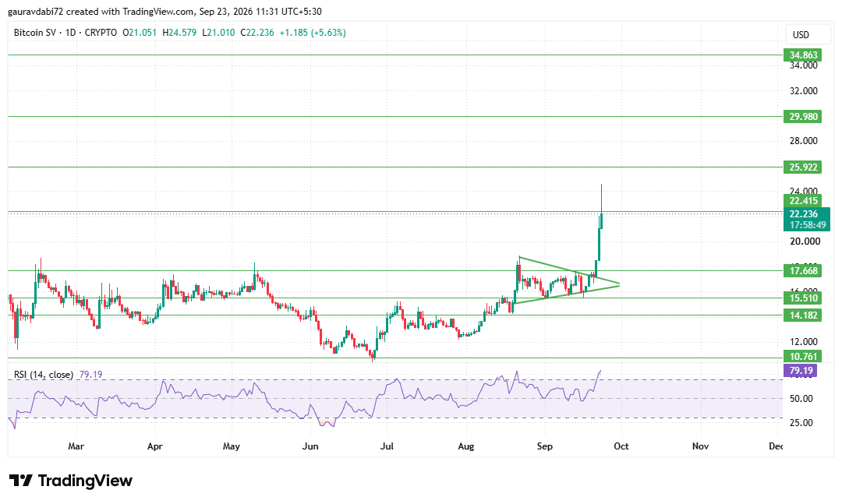
Task: Click the change +1.185 (+5.63%) text
Action: [313, 33]
